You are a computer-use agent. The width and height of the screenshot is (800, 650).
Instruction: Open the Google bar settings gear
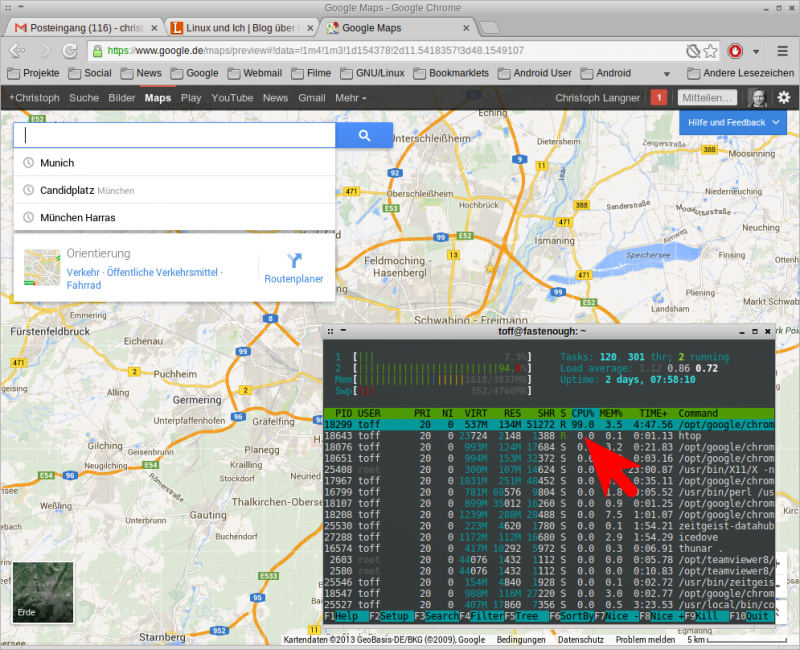point(784,97)
